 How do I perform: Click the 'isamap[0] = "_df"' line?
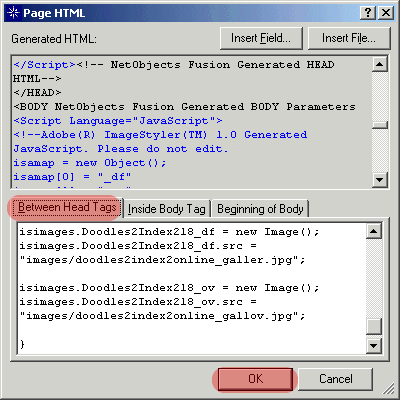72,177
